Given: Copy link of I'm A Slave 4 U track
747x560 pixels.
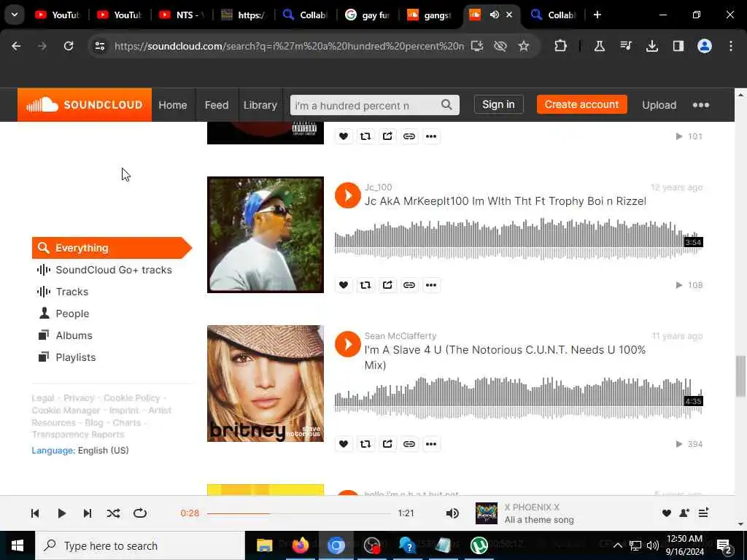Looking at the screenshot, I should tap(409, 444).
